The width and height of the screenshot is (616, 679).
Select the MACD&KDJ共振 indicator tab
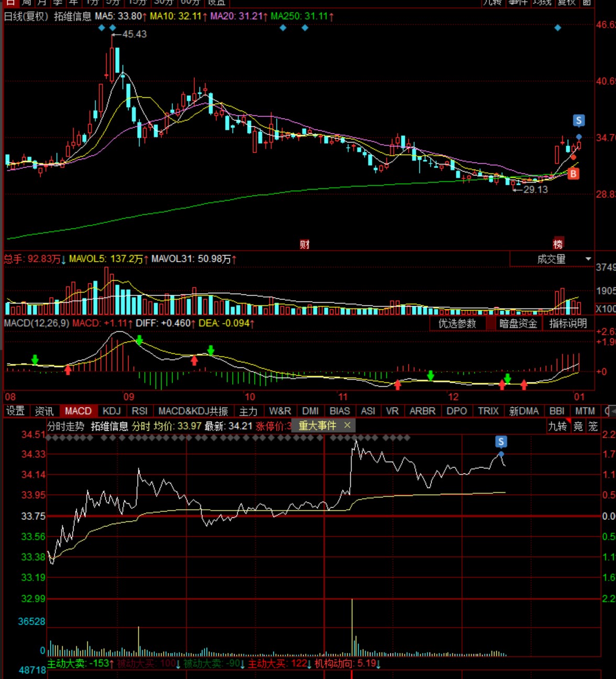[193, 411]
